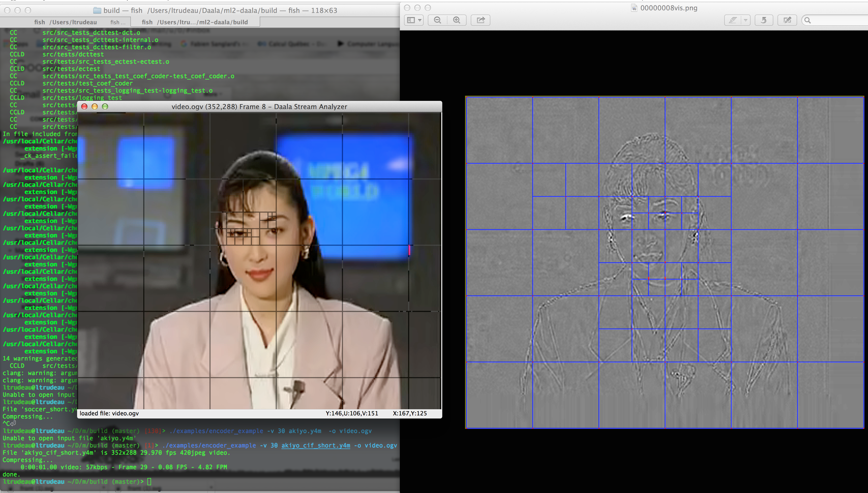Rotate the image with the rotate button
Image resolution: width=868 pixels, height=493 pixels.
[764, 20]
